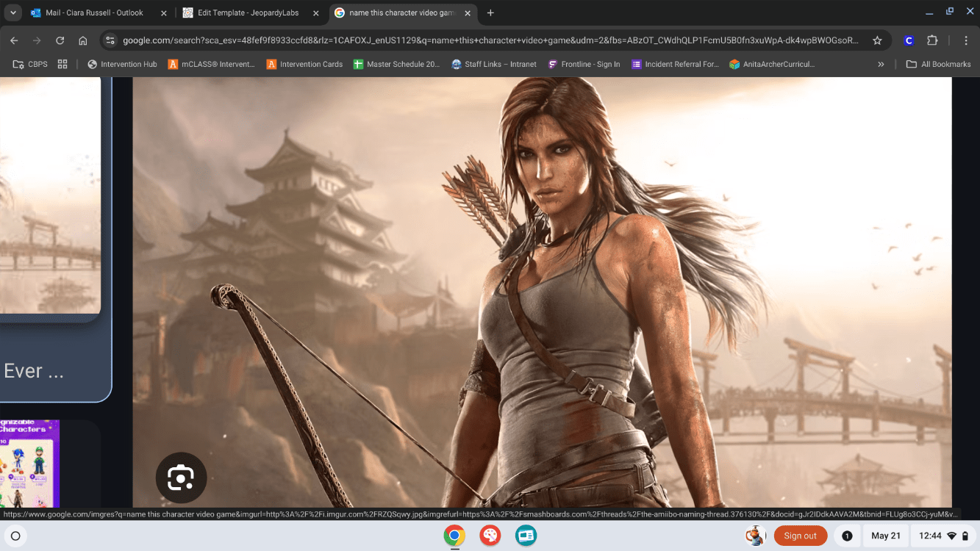Viewport: 980px width, 551px height.
Task: Open the Frontline - Sign In bookmark
Action: pyautogui.click(x=584, y=64)
